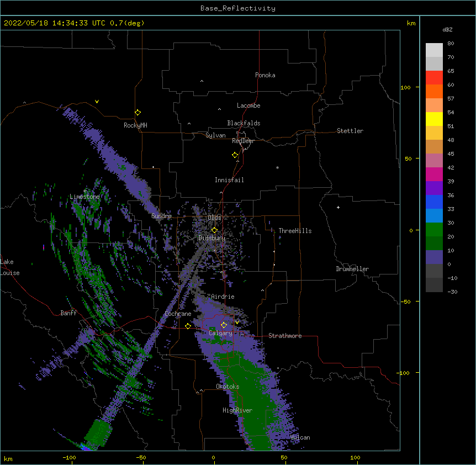Click the Airdrie label
476x465 pixels.
point(223,297)
